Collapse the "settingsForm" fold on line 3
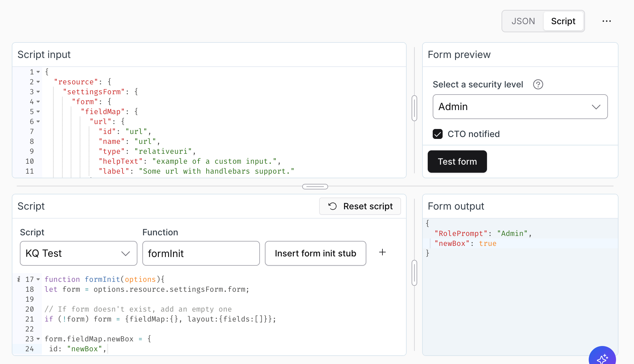Screen dimensions: 634x364 click(38, 92)
